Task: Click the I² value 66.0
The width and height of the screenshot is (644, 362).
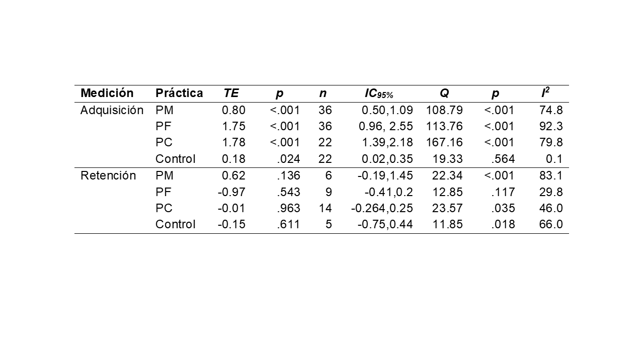Action: (550, 224)
